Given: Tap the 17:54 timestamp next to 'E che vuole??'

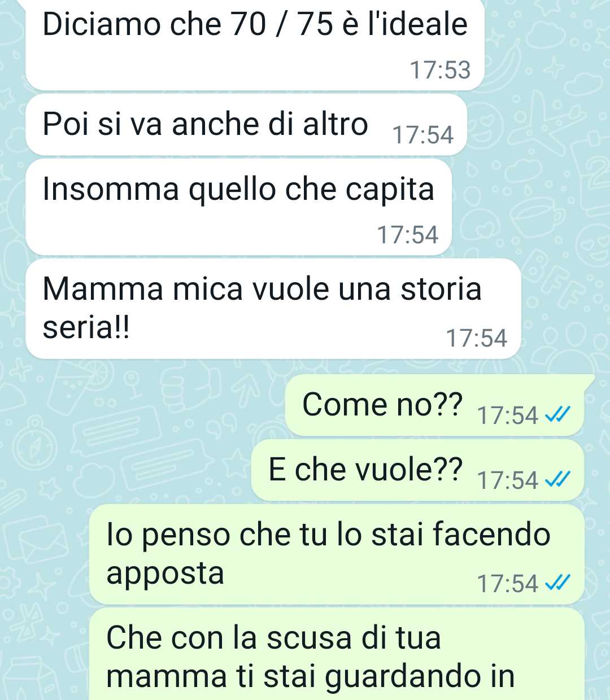Looking at the screenshot, I should tap(508, 481).
